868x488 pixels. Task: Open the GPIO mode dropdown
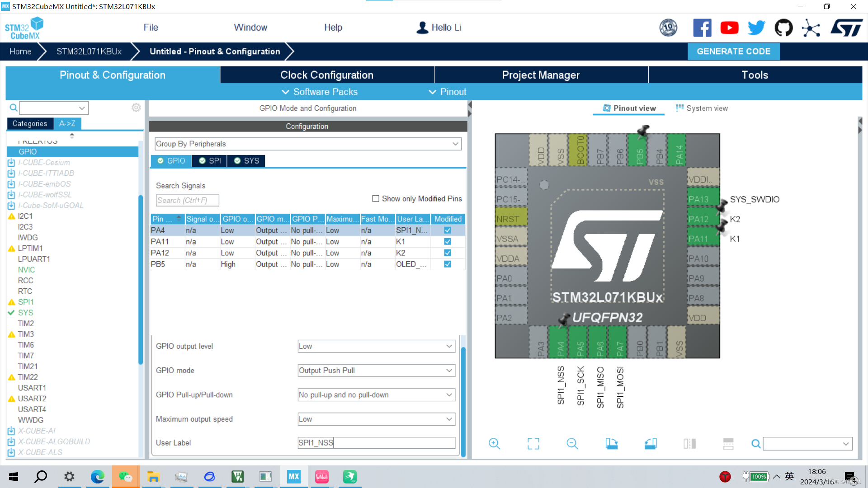click(x=376, y=371)
